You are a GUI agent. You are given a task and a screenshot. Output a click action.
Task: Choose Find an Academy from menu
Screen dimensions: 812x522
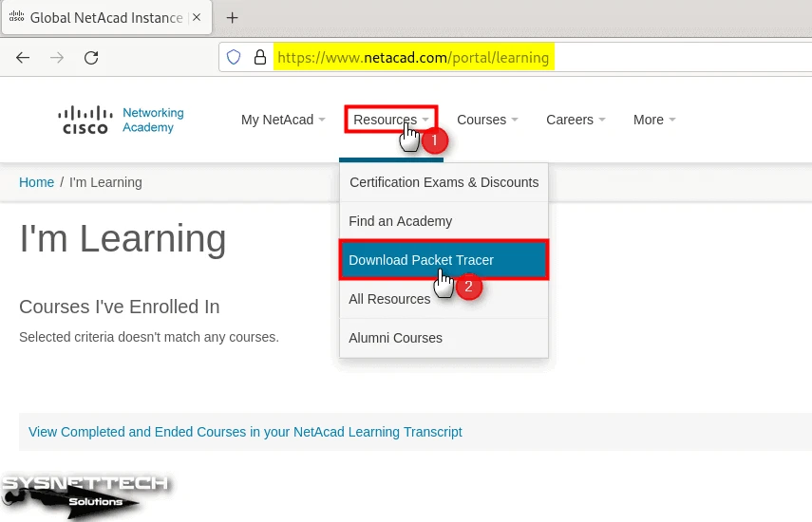(x=400, y=221)
